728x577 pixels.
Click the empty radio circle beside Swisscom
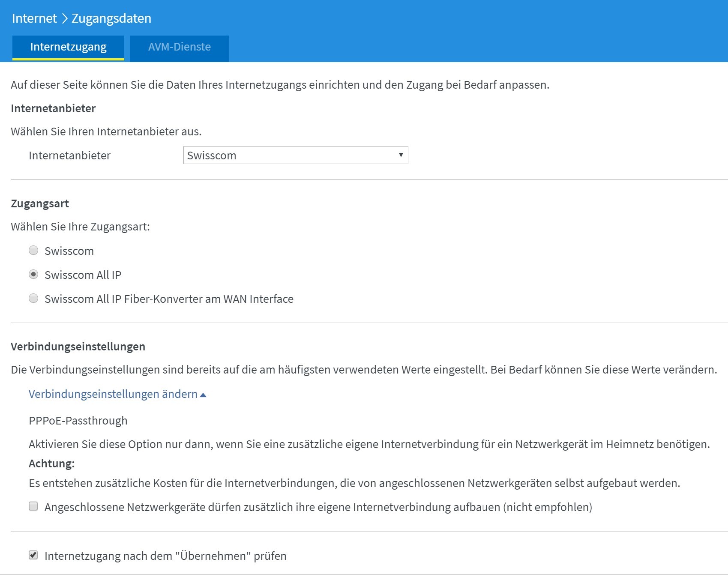pos(33,251)
